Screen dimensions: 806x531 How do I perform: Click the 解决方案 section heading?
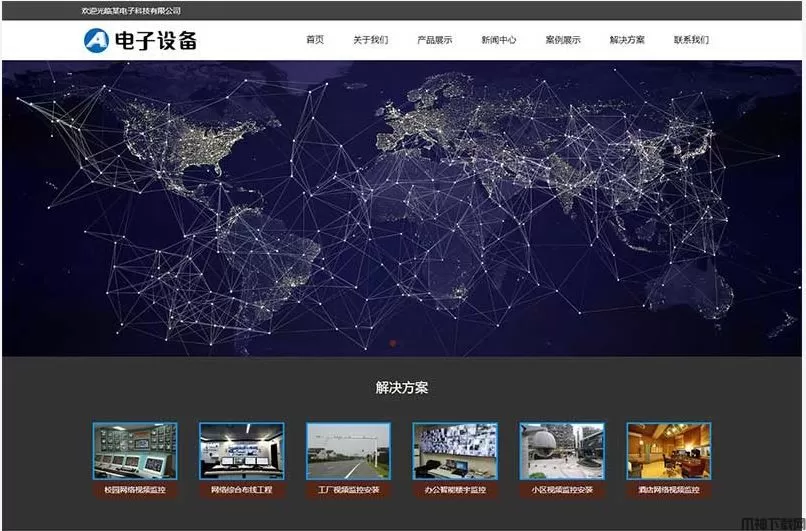click(402, 388)
